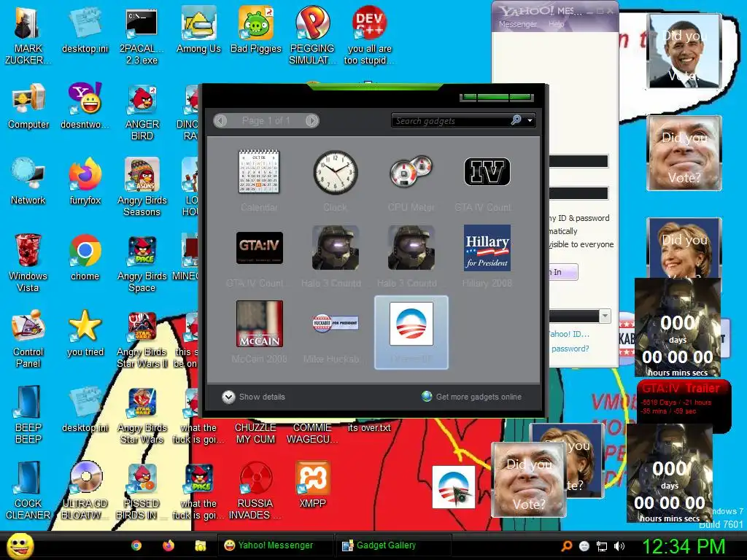The height and width of the screenshot is (560, 747).
Task: Click the search magnifier in Gadget Gallery
Action: click(x=516, y=120)
